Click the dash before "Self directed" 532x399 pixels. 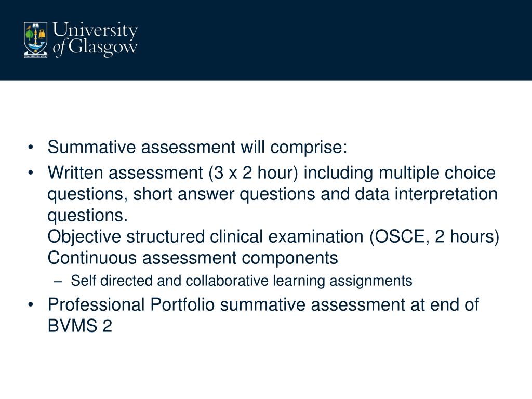point(59,281)
